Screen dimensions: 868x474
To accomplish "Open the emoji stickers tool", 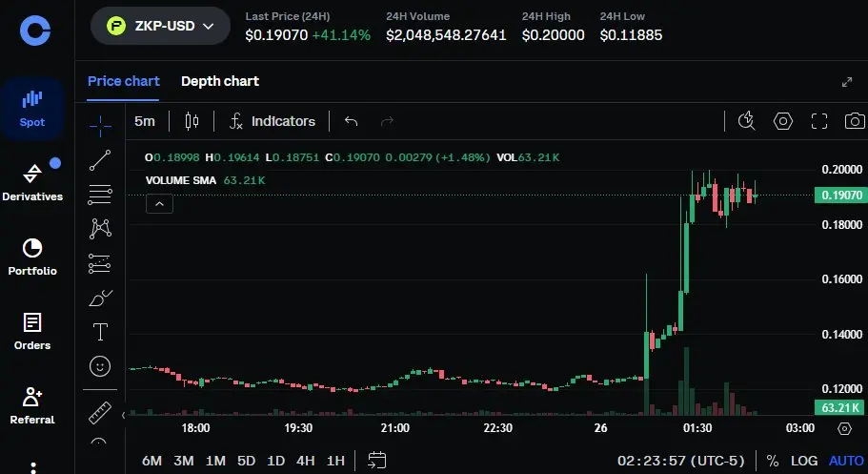I will (x=100, y=366).
